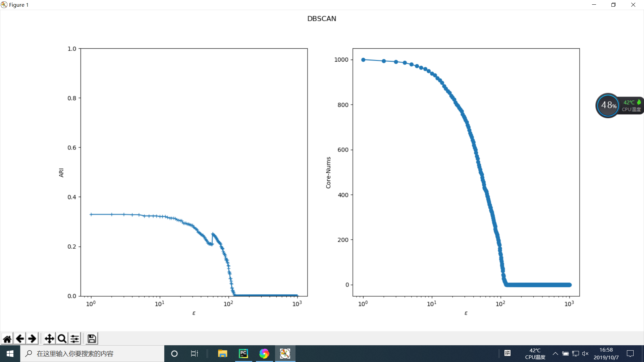Go forward to next plot view

tap(32, 338)
